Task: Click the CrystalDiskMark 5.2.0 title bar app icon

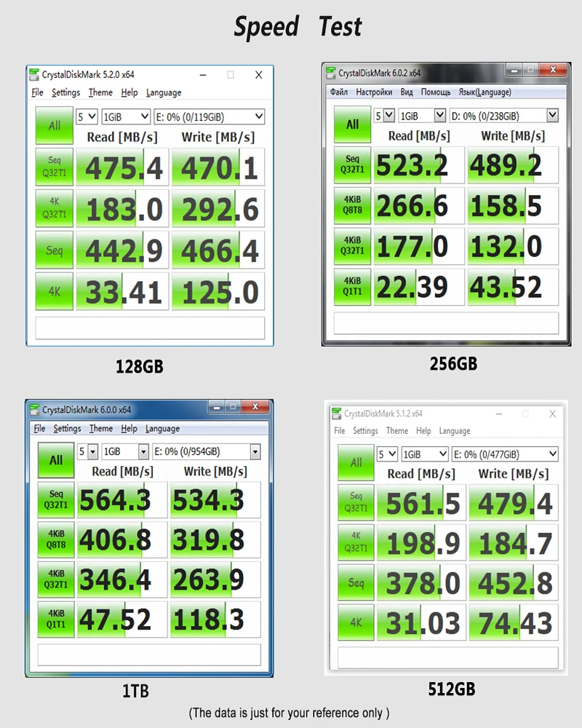Action: [x=34, y=74]
